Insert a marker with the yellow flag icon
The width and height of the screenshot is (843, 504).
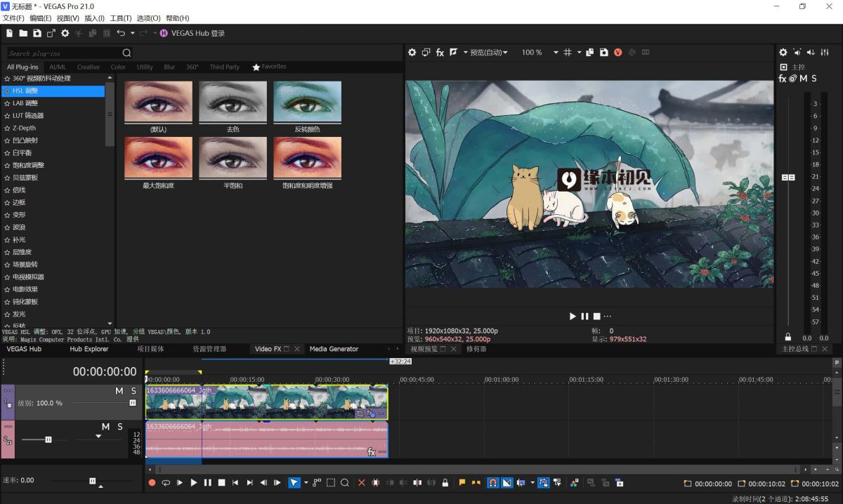[x=462, y=483]
